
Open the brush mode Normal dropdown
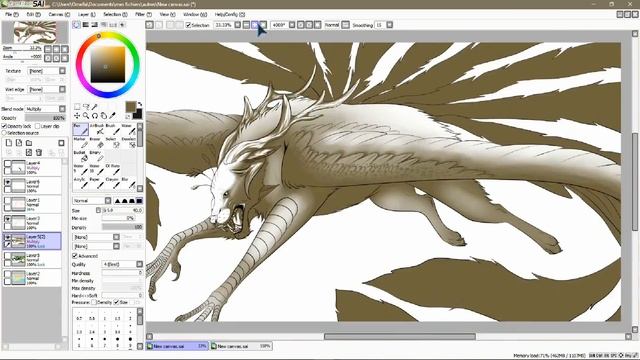[92, 201]
